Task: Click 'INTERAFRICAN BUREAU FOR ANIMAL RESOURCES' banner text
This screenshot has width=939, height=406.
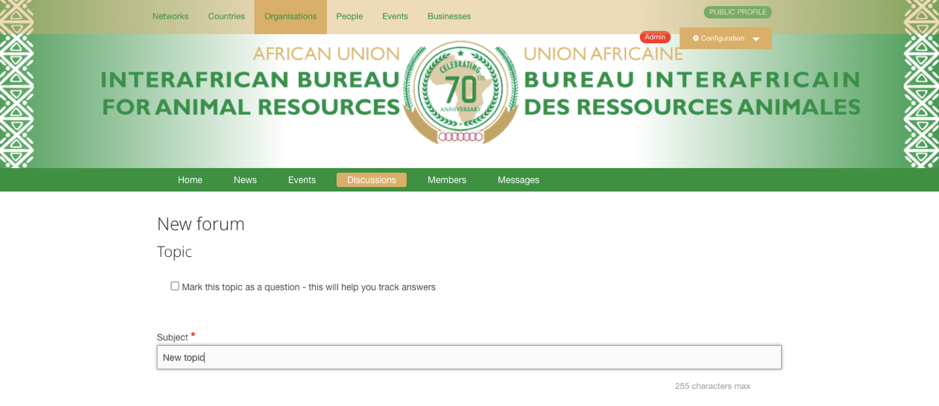Action: pos(250,93)
